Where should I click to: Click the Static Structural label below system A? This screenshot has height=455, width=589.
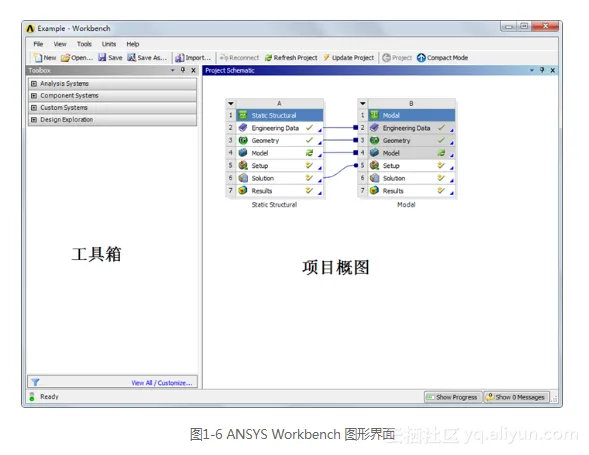pyautogui.click(x=274, y=204)
